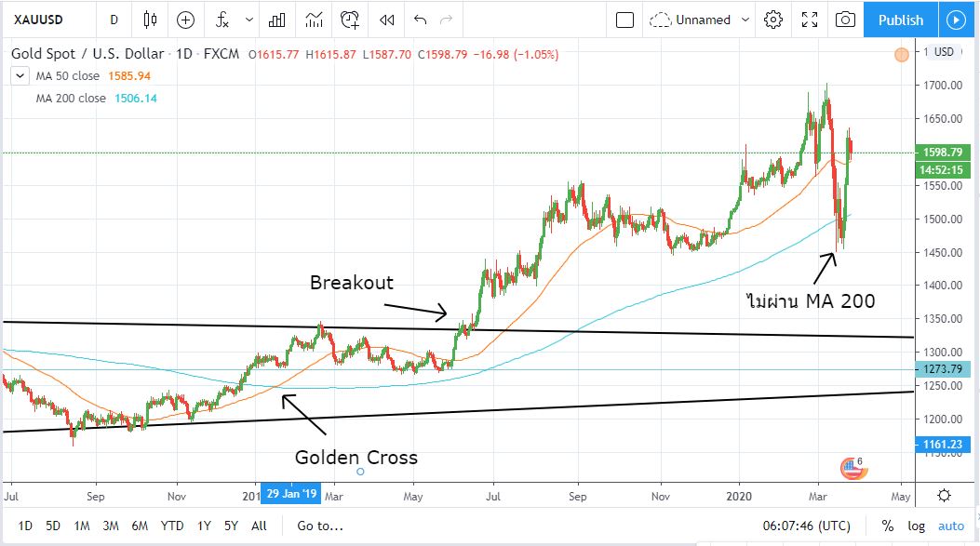Start bar replay with the rewind icon

point(387,20)
